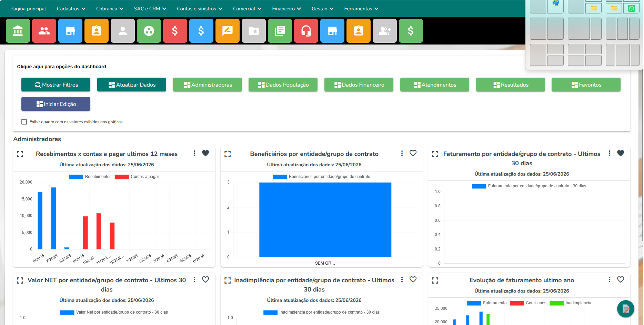The image size is (644, 325).
Task: Open options menu of Faturamento por entidade chart
Action: [x=610, y=153]
